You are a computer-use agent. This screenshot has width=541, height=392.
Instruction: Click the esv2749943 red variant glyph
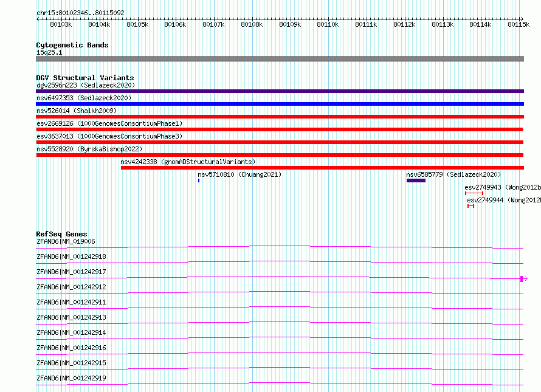(474, 193)
